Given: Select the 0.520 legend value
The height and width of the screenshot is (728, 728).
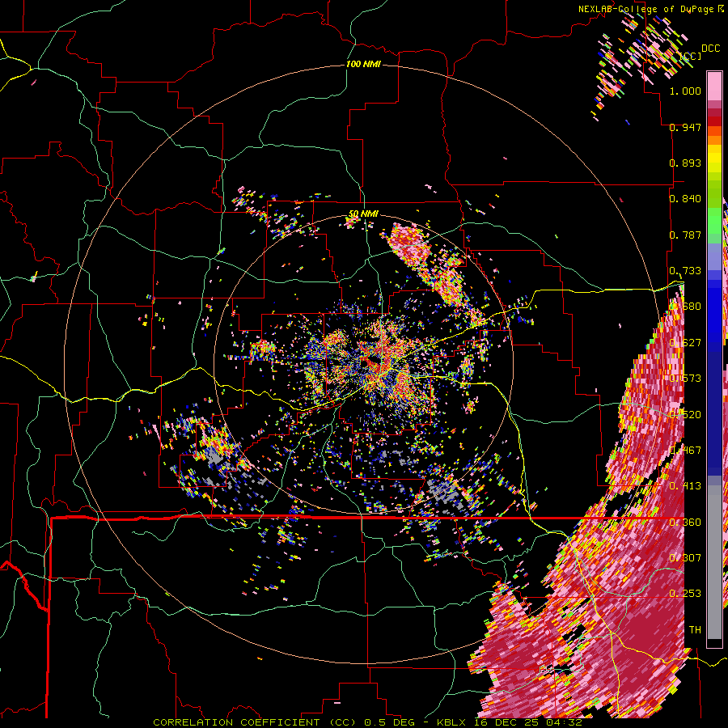Looking at the screenshot, I should [685, 415].
